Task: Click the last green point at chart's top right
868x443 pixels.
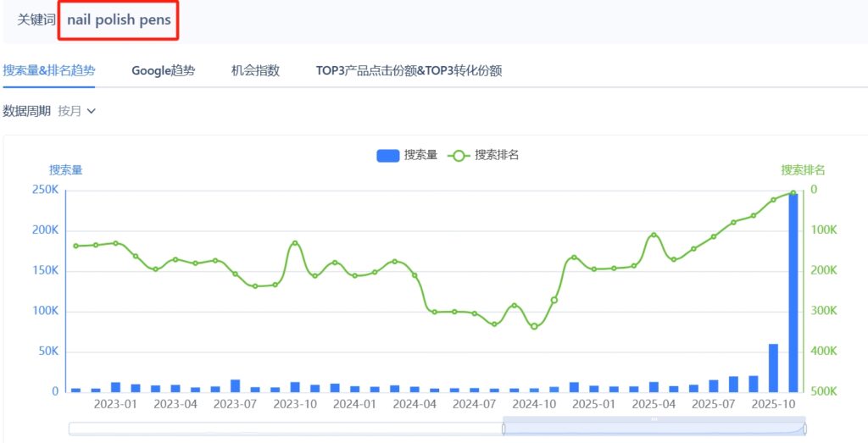Action: coord(793,193)
